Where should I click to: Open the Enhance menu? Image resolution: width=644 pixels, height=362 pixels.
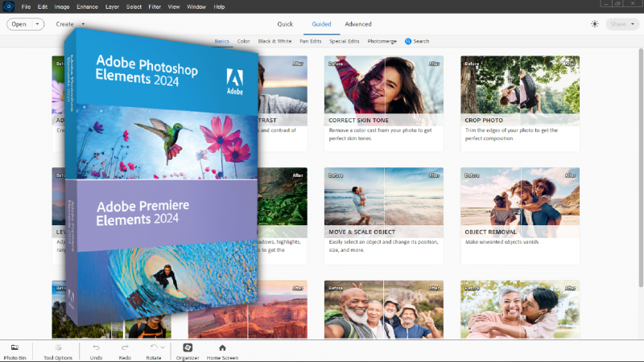[87, 6]
